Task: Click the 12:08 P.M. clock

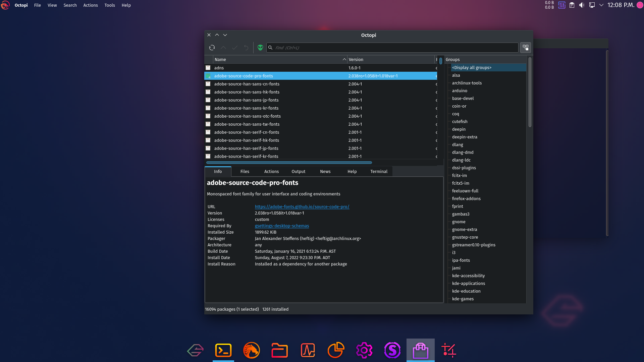Action: coord(621,5)
